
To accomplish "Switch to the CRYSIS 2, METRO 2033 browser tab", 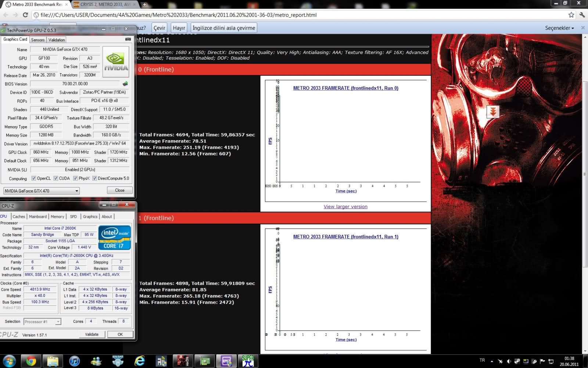I will pos(105,5).
